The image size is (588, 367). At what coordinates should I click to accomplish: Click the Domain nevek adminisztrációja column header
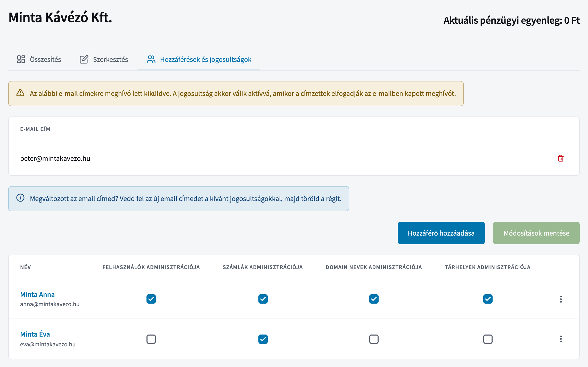click(x=374, y=267)
